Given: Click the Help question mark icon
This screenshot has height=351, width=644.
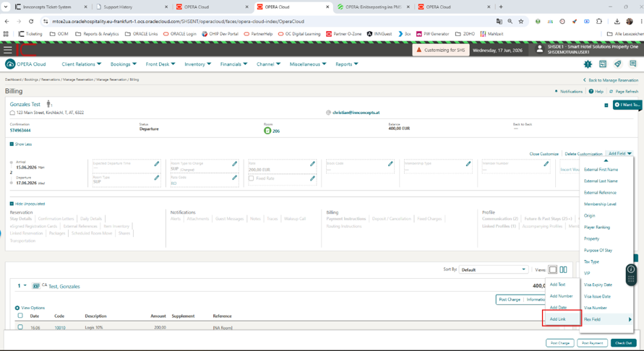Looking at the screenshot, I should [591, 91].
